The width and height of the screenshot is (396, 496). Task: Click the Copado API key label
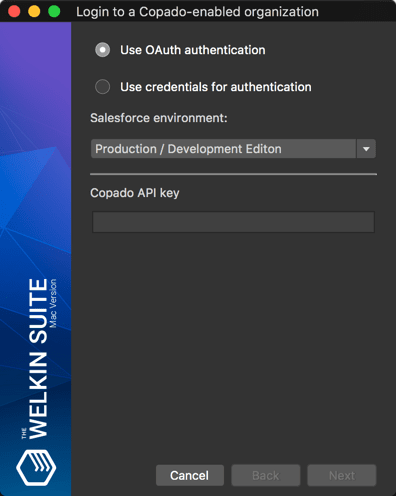tap(135, 193)
